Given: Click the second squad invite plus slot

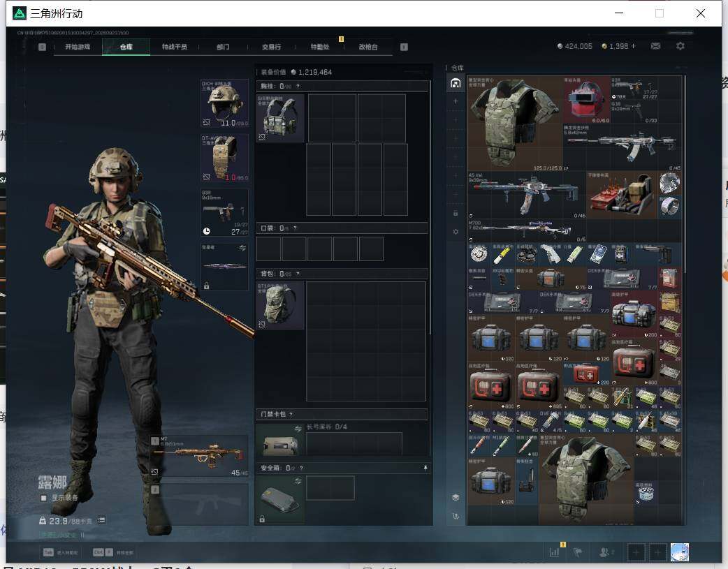Looking at the screenshot, I should click(657, 552).
